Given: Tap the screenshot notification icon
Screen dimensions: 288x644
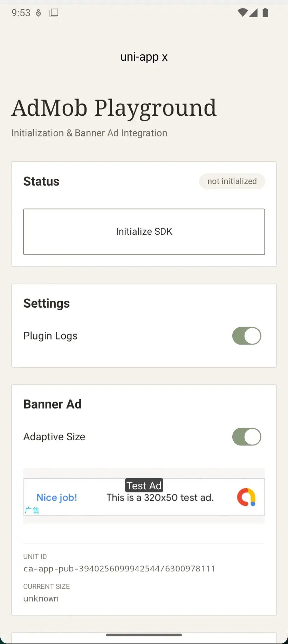Looking at the screenshot, I should [54, 13].
